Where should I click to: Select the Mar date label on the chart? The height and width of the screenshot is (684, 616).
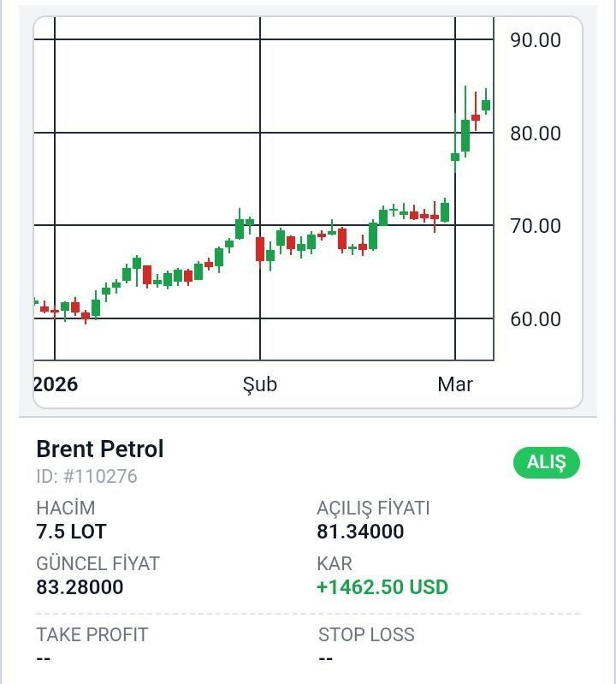tap(454, 384)
